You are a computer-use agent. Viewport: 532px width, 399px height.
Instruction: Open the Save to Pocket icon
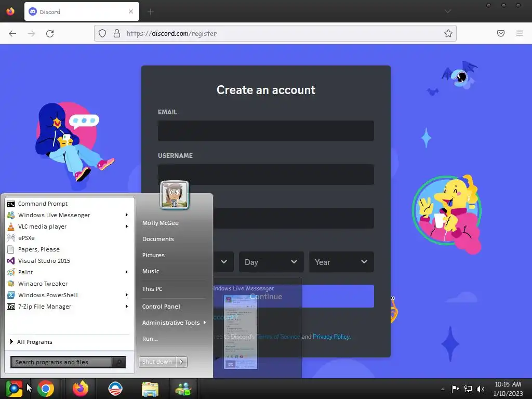[x=501, y=33]
